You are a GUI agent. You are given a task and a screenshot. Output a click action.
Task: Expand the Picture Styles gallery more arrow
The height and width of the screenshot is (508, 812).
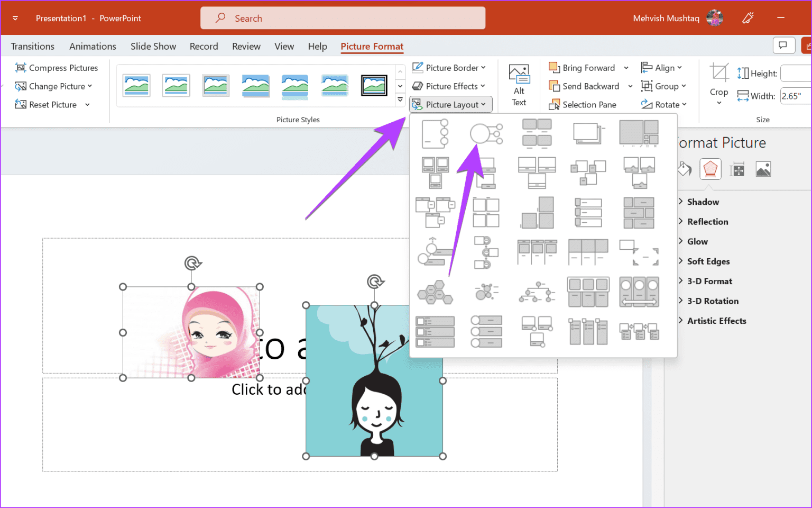400,99
